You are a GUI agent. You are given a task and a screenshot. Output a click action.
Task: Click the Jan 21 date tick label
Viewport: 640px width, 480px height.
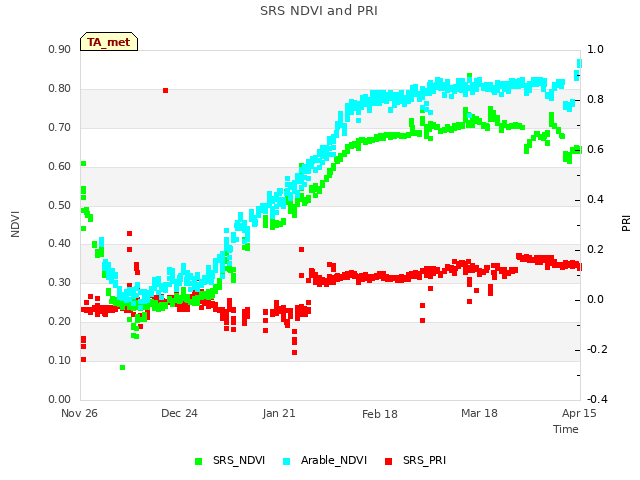pyautogui.click(x=279, y=413)
